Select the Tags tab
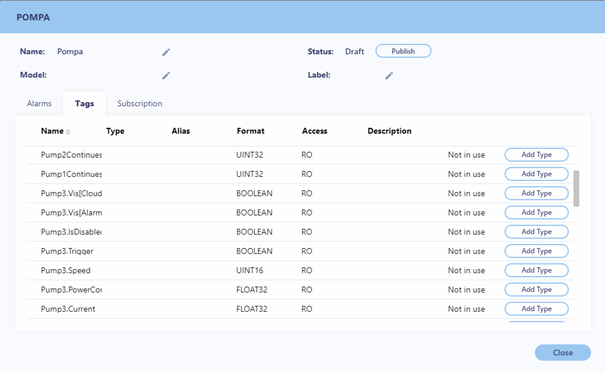The image size is (605, 373). coord(84,103)
